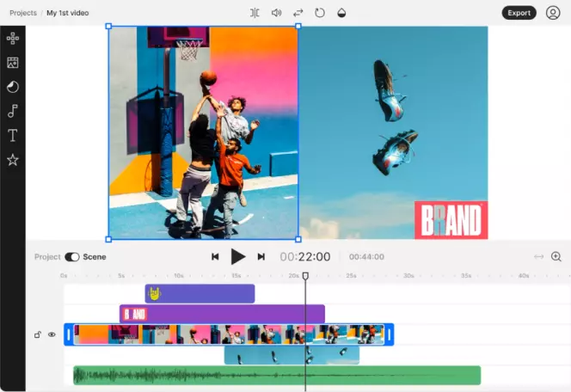Select the sticker hand clip on timeline
This screenshot has width=571, height=392.
point(200,293)
